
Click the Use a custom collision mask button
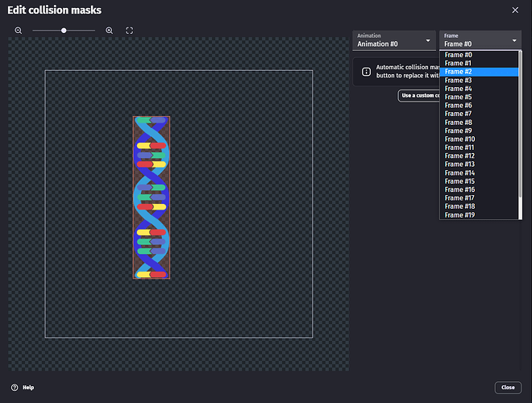418,96
